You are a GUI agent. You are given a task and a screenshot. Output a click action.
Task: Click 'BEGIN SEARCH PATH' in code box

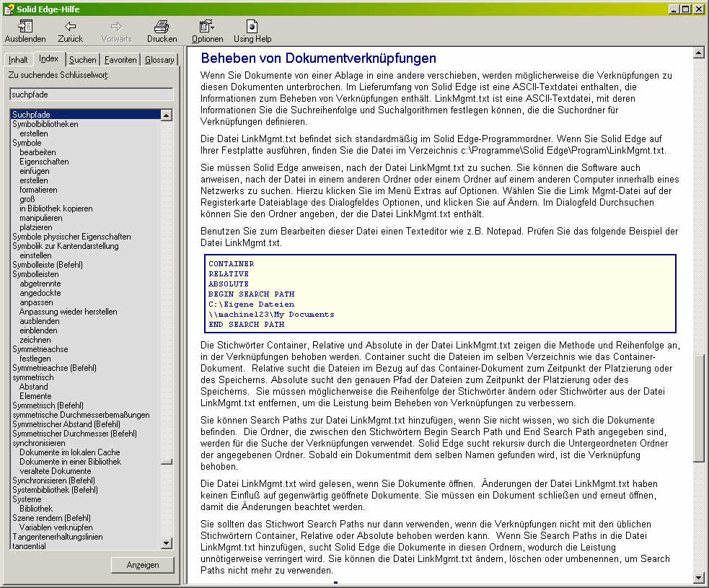(252, 294)
